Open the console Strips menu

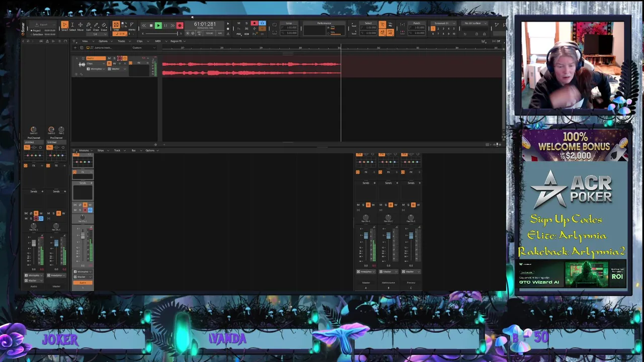point(102,150)
